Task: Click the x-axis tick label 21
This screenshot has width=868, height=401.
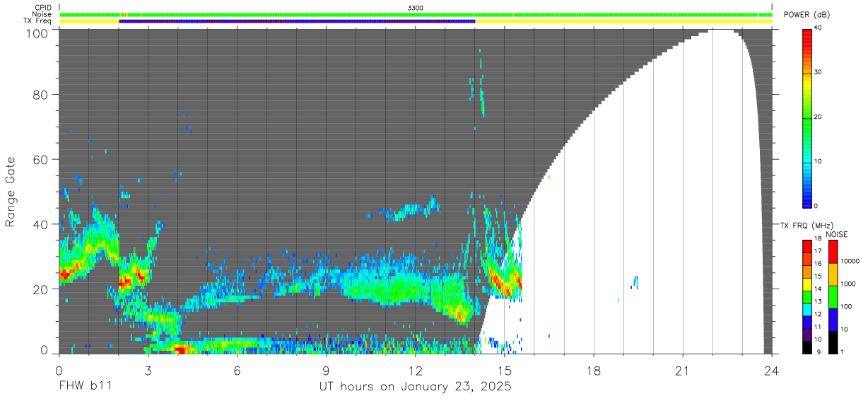Action: point(683,371)
